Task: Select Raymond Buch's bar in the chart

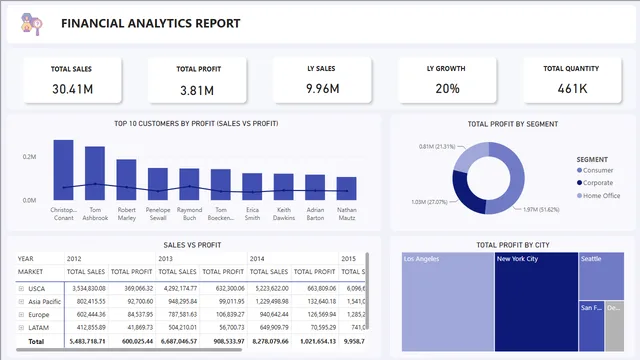Action: click(x=189, y=184)
